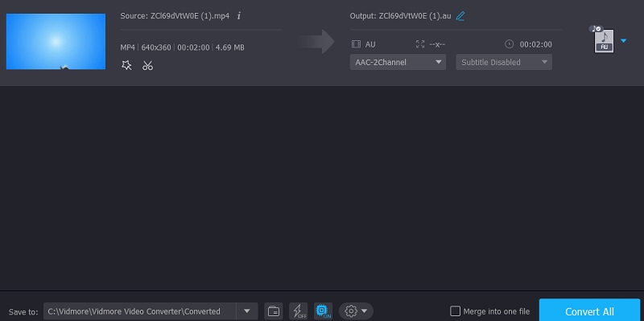Click the Save to path field
644x321 pixels.
[x=139, y=311]
